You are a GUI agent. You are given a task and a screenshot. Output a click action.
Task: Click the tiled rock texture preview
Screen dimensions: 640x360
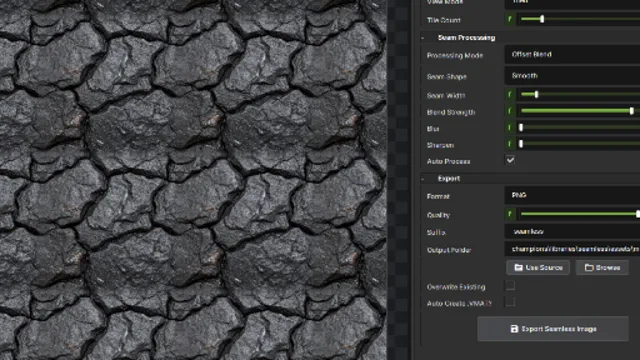pos(193,180)
